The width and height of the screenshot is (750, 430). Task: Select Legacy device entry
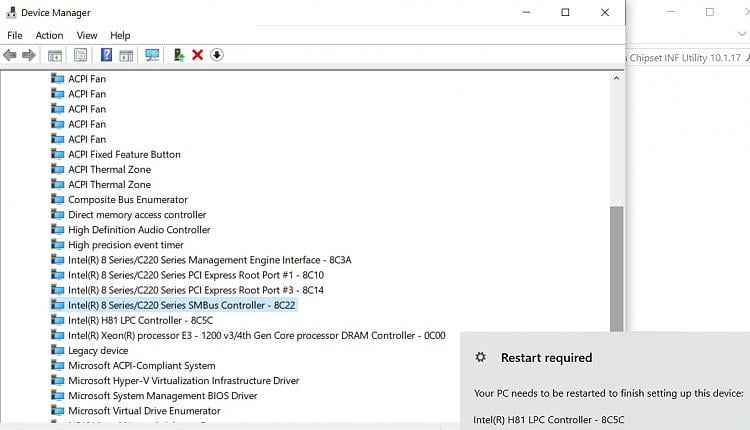[x=98, y=350]
